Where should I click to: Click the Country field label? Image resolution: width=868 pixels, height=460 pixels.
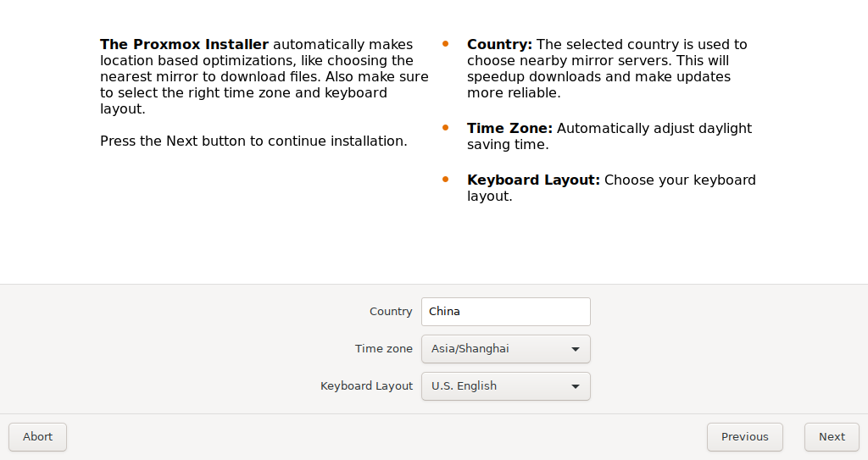tap(391, 312)
